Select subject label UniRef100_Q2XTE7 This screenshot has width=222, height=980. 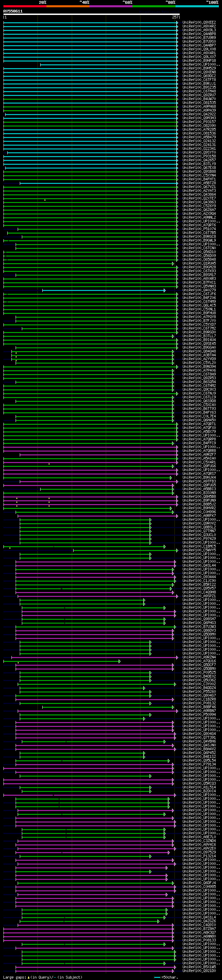(x=199, y=198)
